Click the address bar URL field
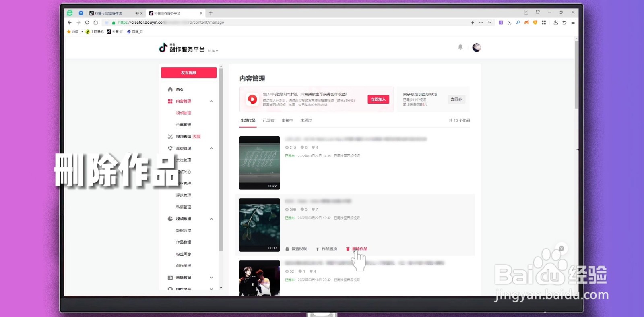644x317 pixels. [x=286, y=23]
